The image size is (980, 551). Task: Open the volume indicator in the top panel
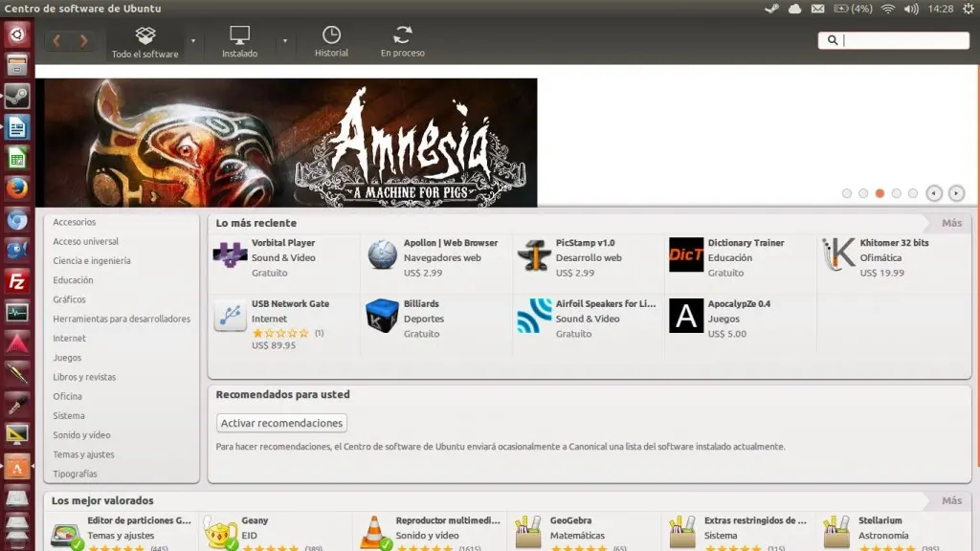(x=911, y=9)
